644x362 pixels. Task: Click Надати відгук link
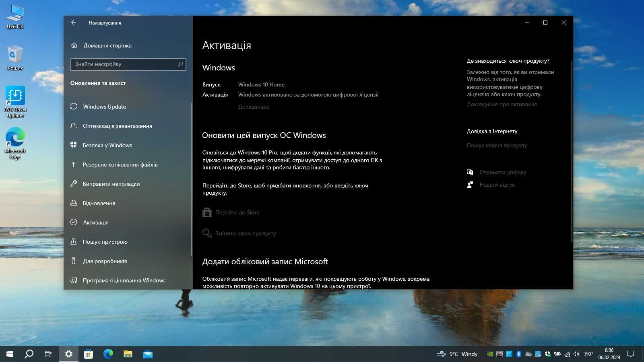pos(497,185)
